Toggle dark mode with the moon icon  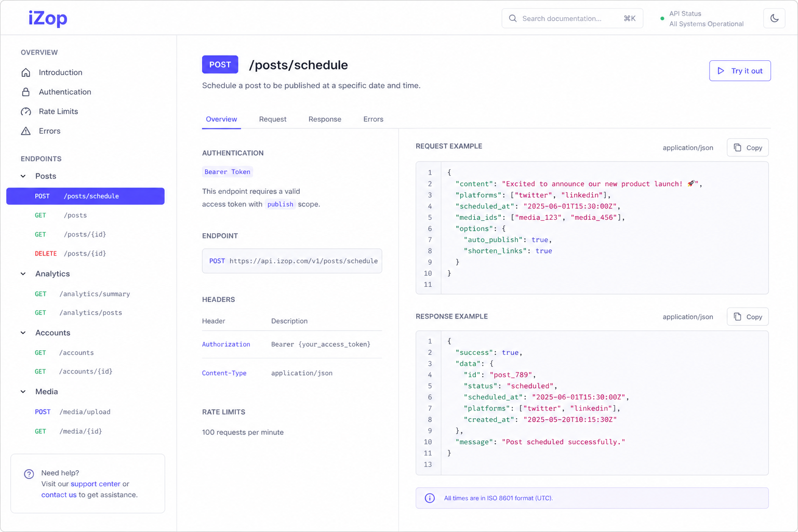774,18
